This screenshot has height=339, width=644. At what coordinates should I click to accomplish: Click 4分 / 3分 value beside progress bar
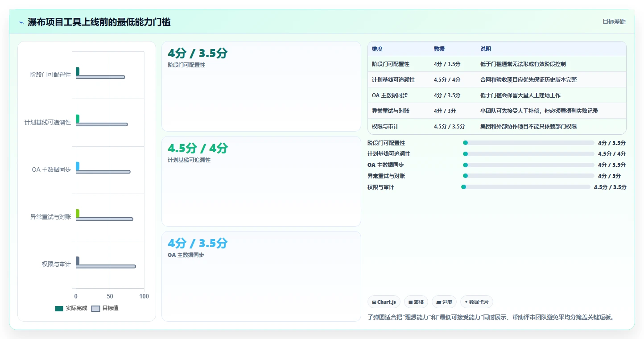click(x=609, y=176)
